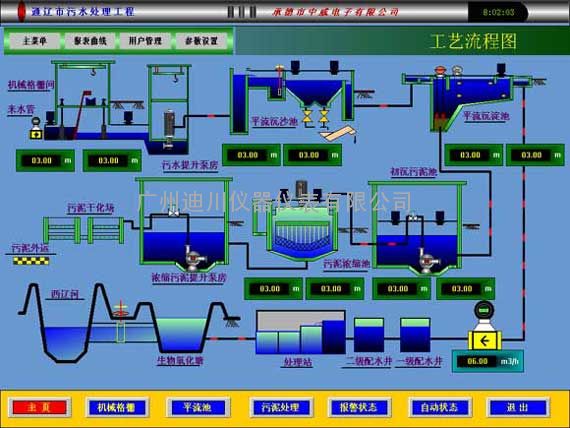Viewport: 570px width, 428px height.
Task: Click the 退出 exit button
Action: tap(518, 407)
